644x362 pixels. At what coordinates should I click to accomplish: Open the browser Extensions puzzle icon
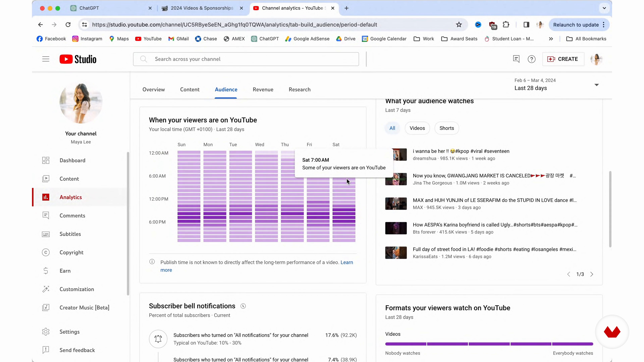point(506,24)
